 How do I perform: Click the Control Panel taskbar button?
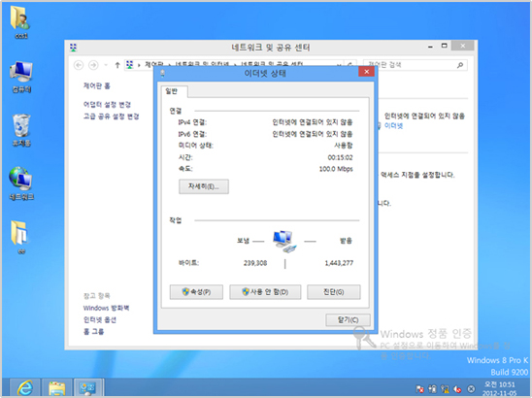[88, 388]
